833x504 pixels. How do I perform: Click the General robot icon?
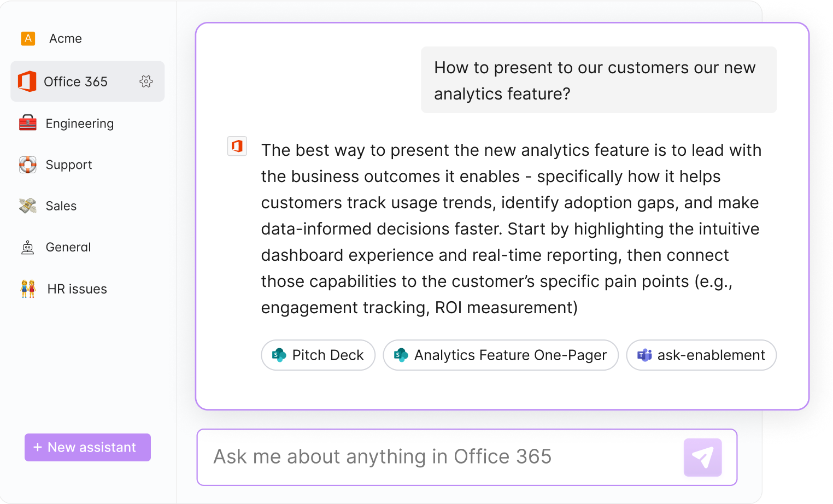(x=28, y=248)
